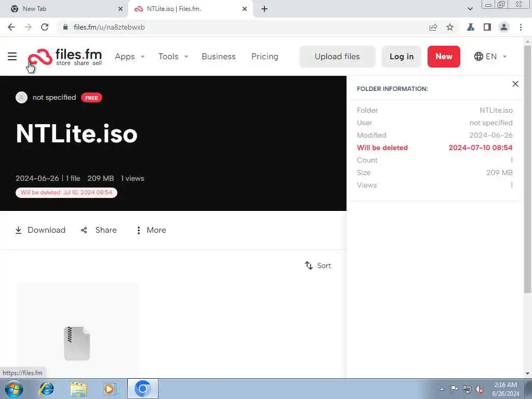Click the '1 views' text
This screenshot has width=532, height=399.
(x=132, y=178)
